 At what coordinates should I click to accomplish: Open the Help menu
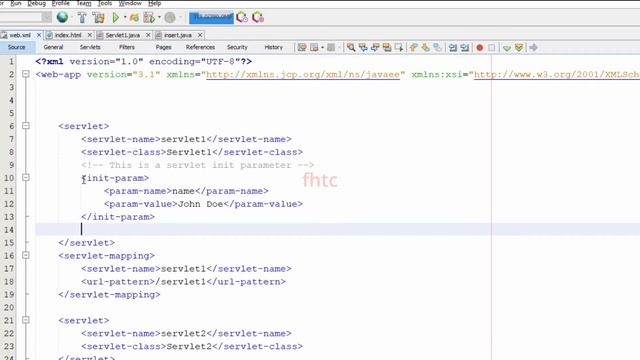click(154, 3)
